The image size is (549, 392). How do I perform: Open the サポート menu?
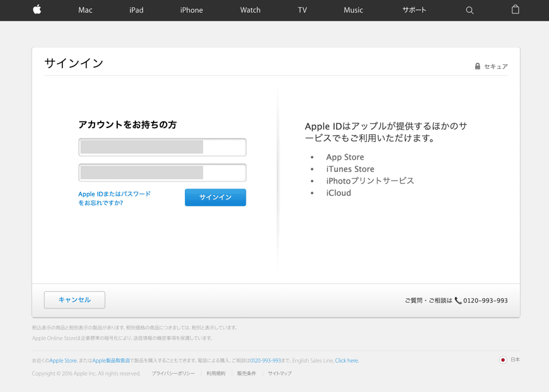pos(414,10)
